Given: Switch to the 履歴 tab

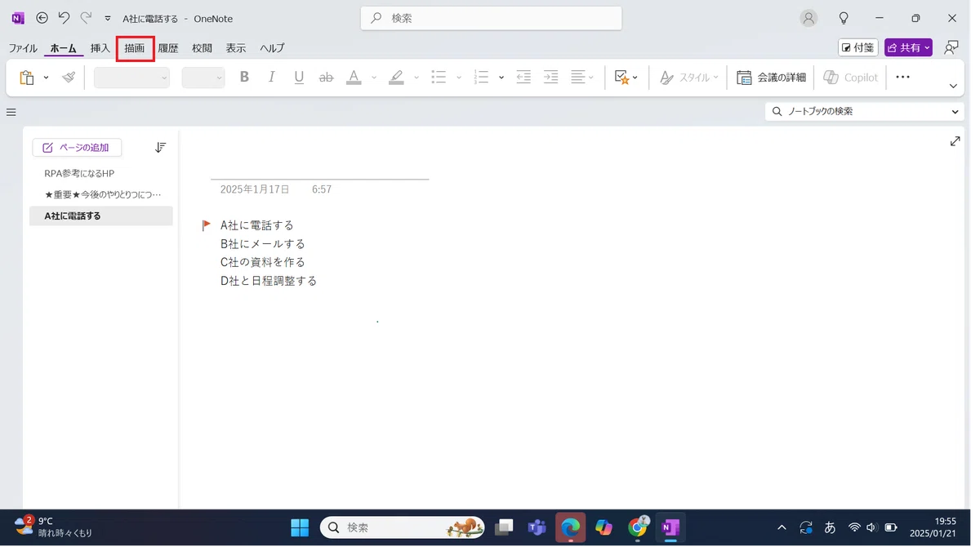Looking at the screenshot, I should 168,48.
